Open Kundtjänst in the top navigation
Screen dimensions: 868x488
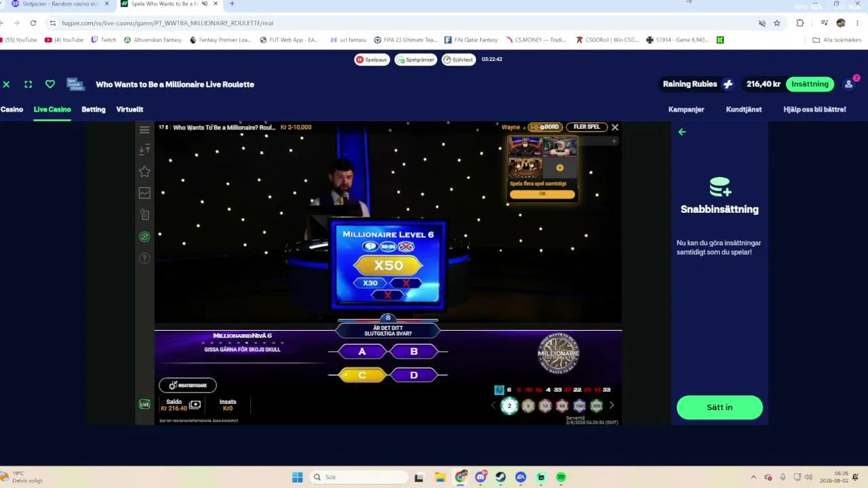(744, 109)
